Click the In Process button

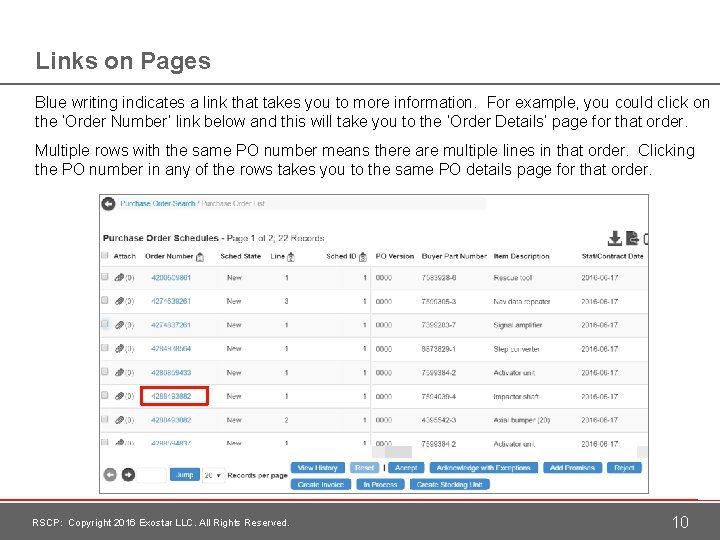(x=380, y=484)
